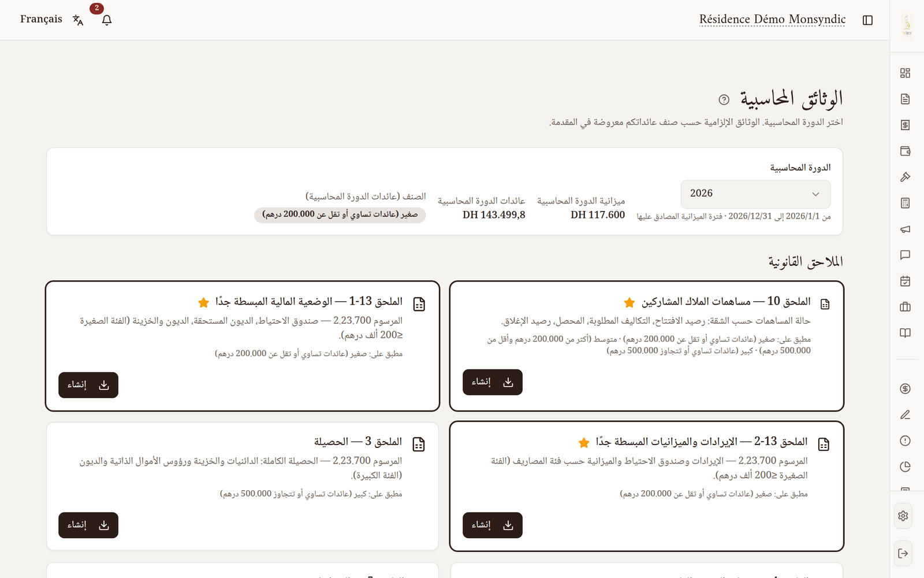Click the help question mark beside page title
The width and height of the screenshot is (924, 578).
click(x=724, y=99)
